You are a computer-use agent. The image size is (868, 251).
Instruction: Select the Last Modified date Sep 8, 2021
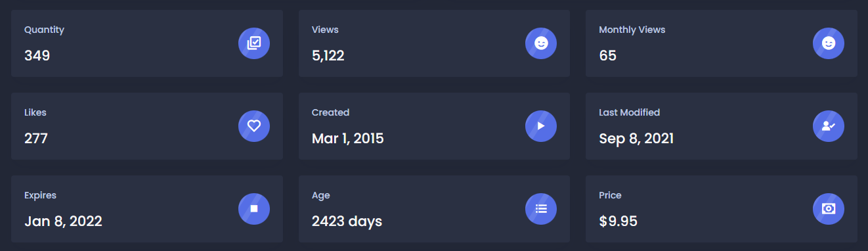[x=636, y=139]
